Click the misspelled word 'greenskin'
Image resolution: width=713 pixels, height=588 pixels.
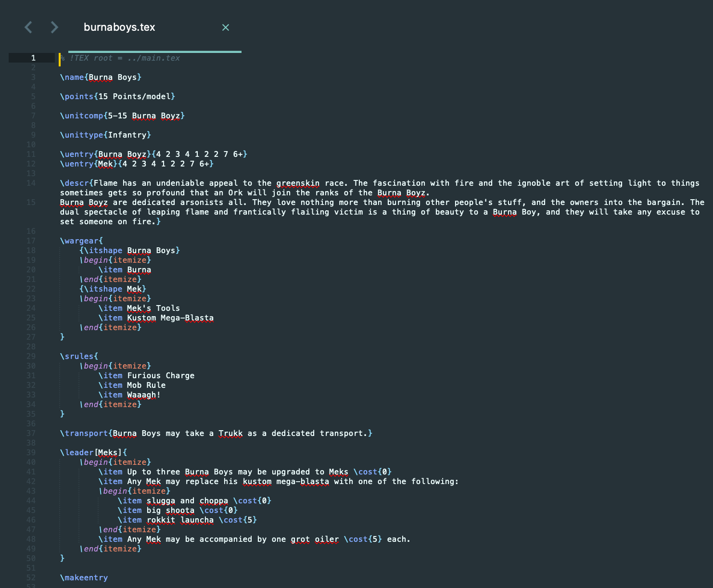[x=298, y=183]
